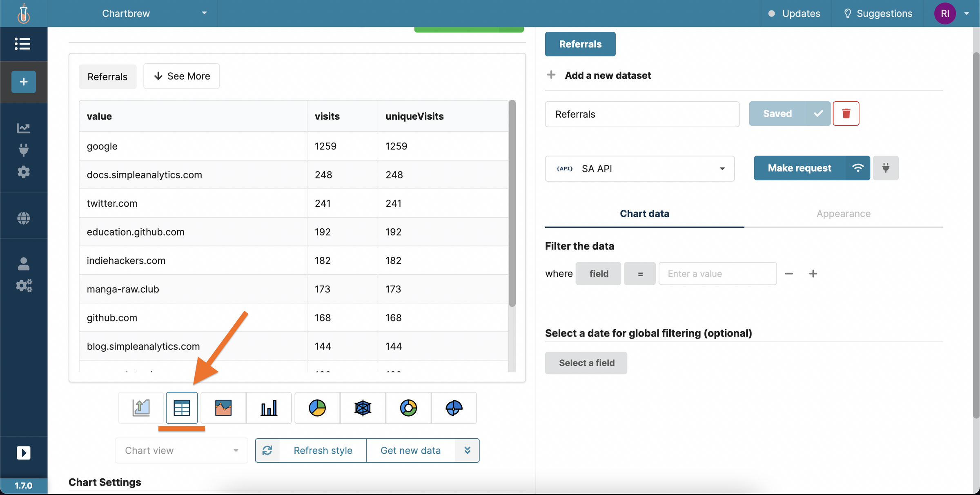Open team members from the sidebar user icon

pos(24,264)
